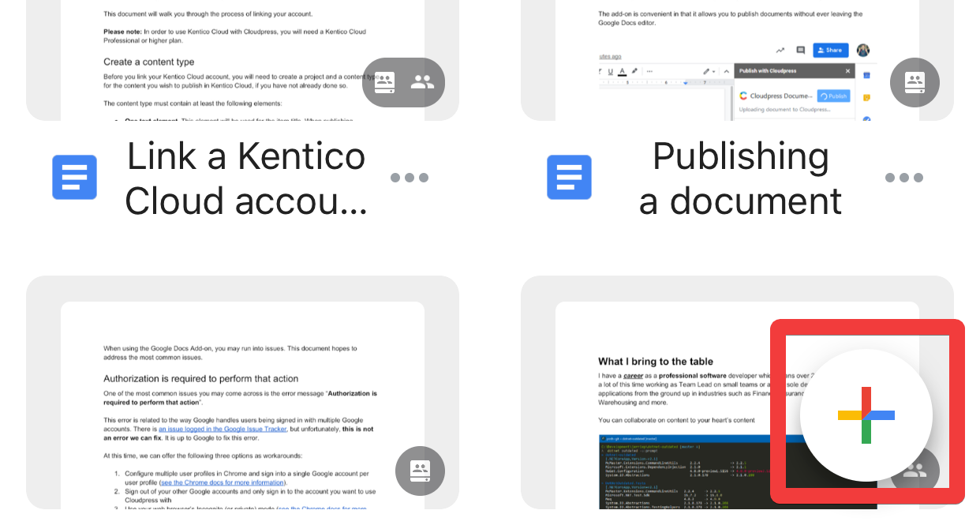
Task: Open the Publish with Cloudpress document thumbnail
Action: point(738,60)
